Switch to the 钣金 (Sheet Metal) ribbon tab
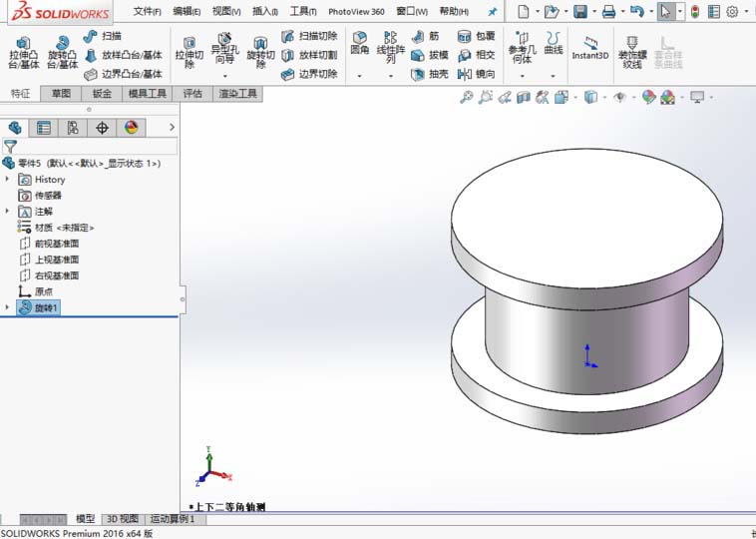 click(x=102, y=94)
